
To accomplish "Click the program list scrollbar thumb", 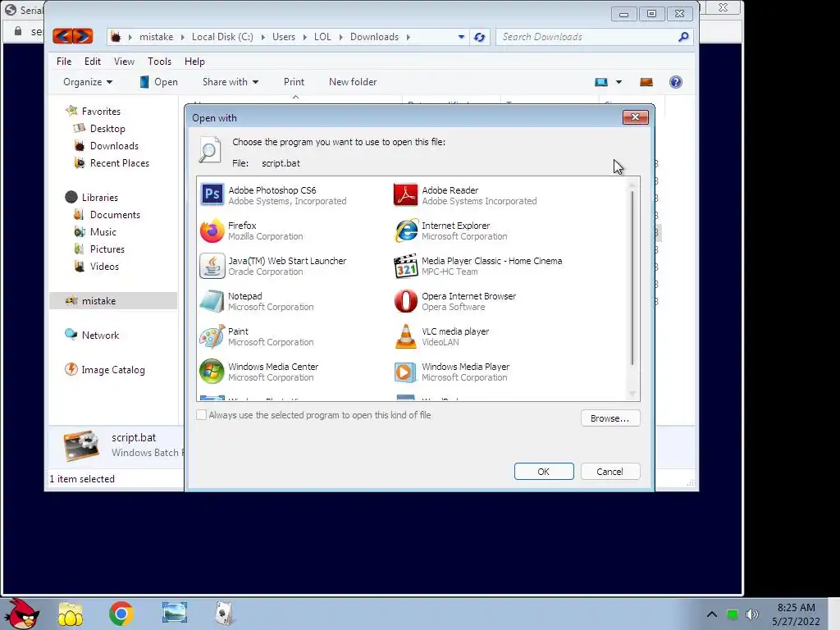I will point(632,279).
